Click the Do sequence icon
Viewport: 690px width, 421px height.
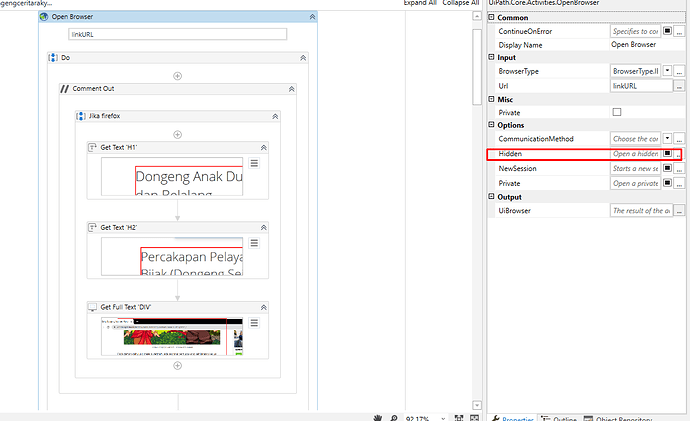tap(53, 58)
